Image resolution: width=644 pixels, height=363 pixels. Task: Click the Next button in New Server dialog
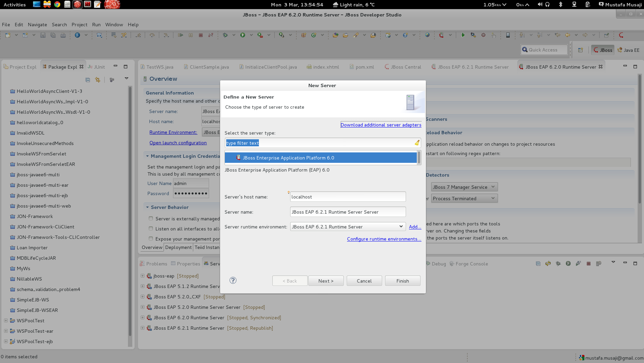tap(326, 281)
